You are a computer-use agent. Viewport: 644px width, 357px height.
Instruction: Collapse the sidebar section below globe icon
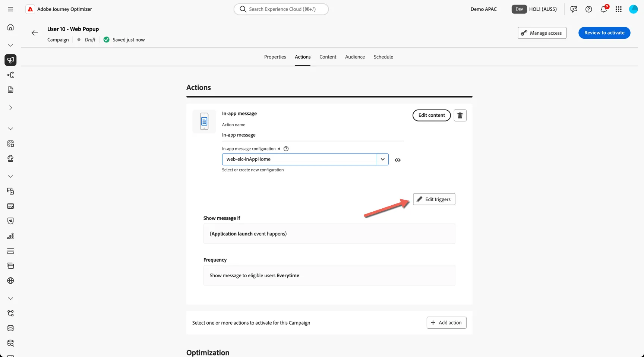tap(10, 298)
